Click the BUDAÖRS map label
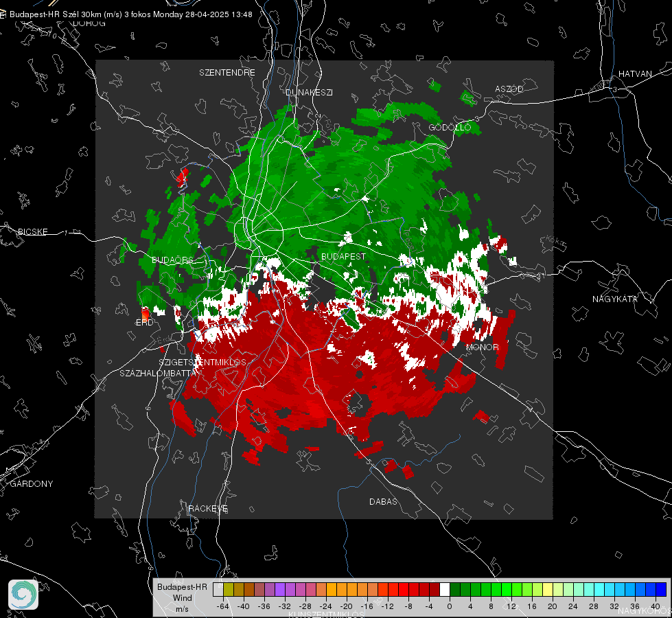672x618 pixels. [x=172, y=260]
